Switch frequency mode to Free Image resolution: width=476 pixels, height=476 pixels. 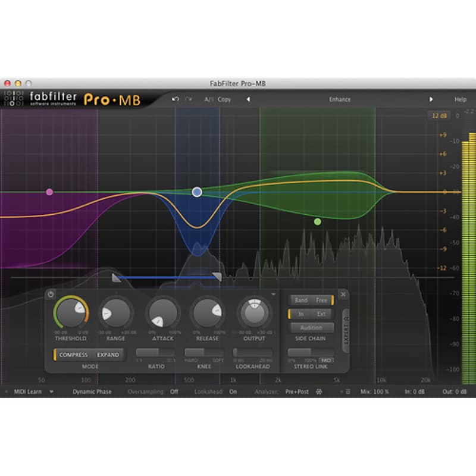point(321,300)
